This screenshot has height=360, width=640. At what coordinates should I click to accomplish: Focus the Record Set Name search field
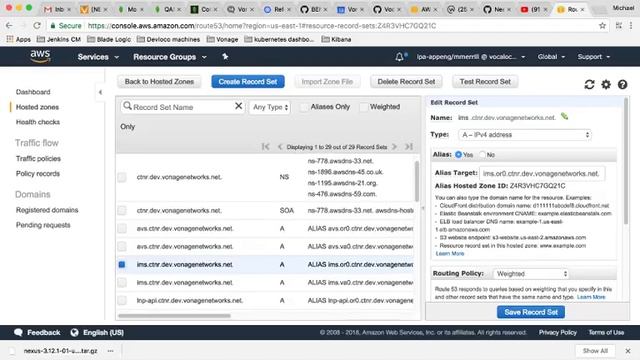coord(182,107)
